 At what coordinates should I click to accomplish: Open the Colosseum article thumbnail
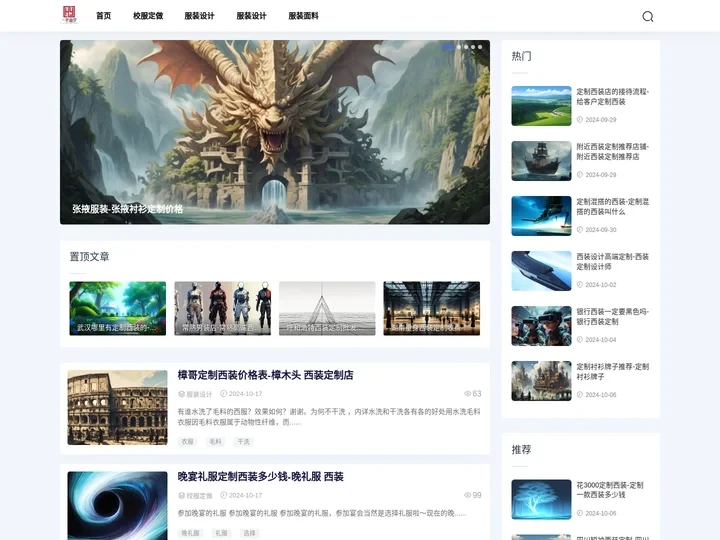coord(118,407)
